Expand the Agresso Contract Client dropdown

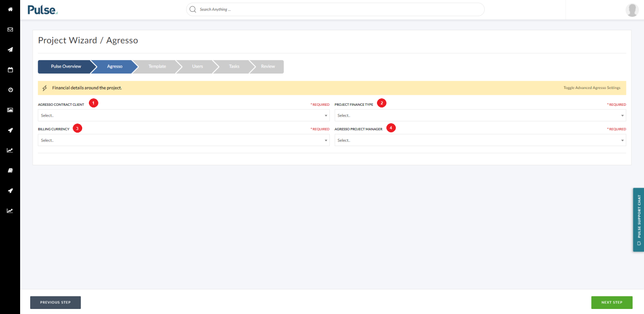pos(184,115)
